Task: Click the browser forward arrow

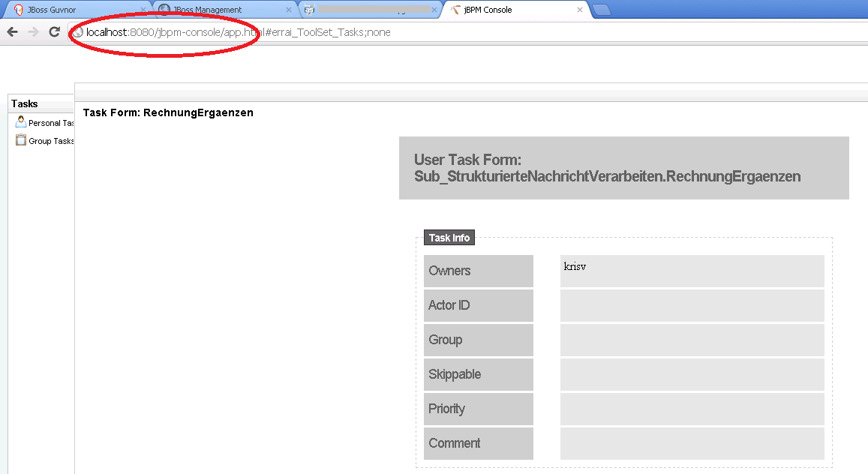Action: [x=33, y=32]
